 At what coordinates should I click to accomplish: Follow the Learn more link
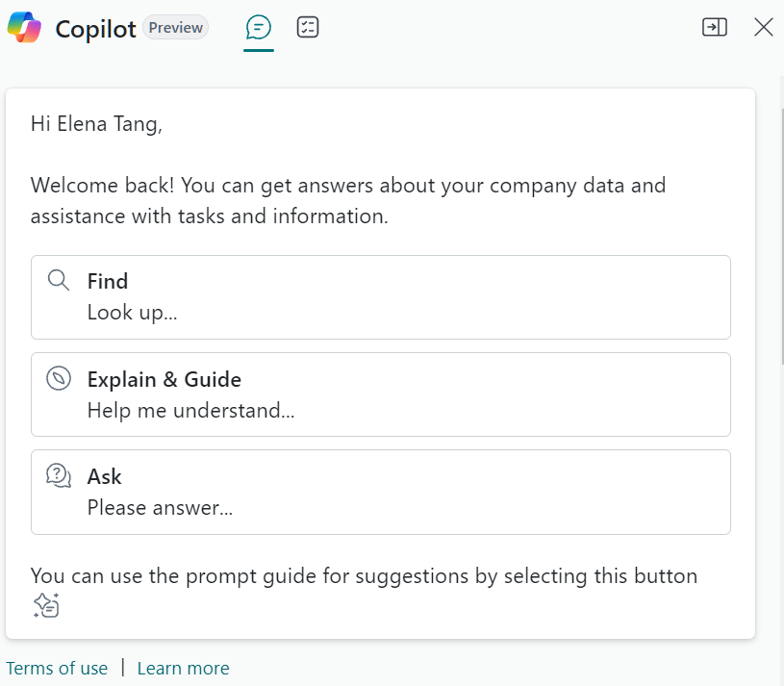(x=184, y=668)
